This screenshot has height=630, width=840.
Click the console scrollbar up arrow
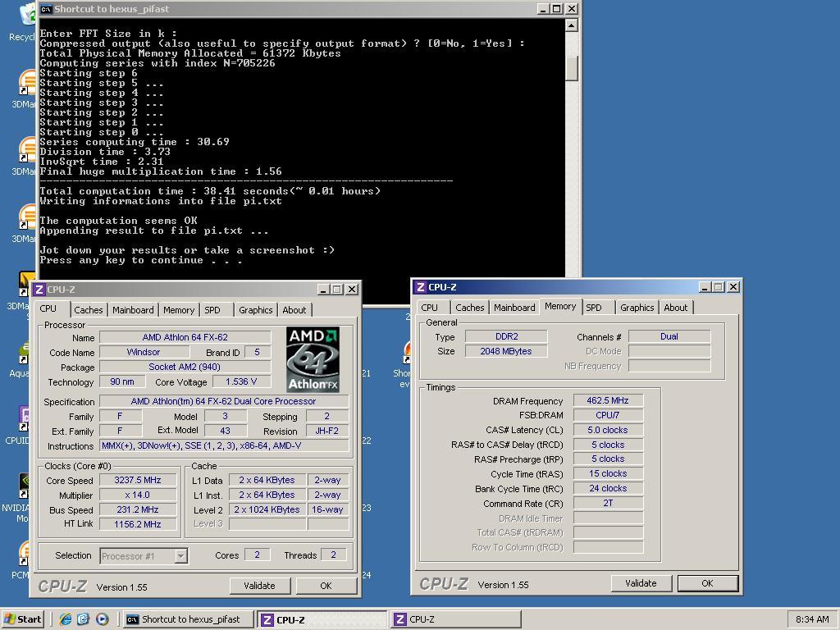(x=572, y=25)
